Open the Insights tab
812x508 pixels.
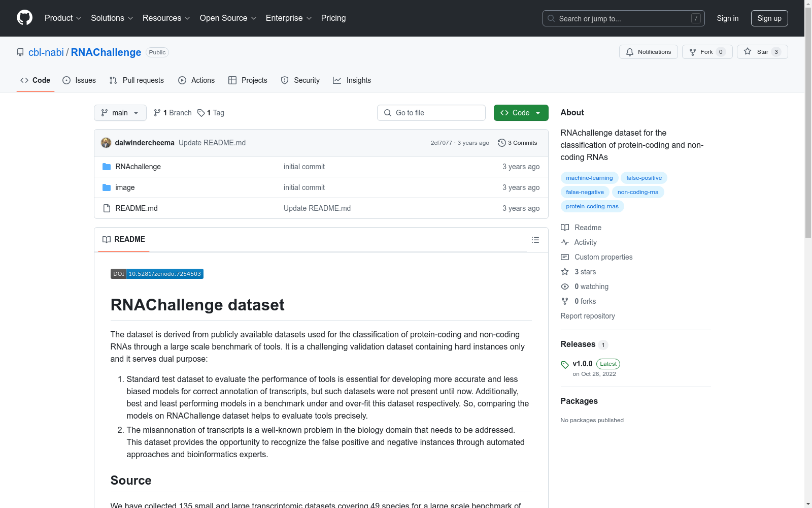click(352, 80)
